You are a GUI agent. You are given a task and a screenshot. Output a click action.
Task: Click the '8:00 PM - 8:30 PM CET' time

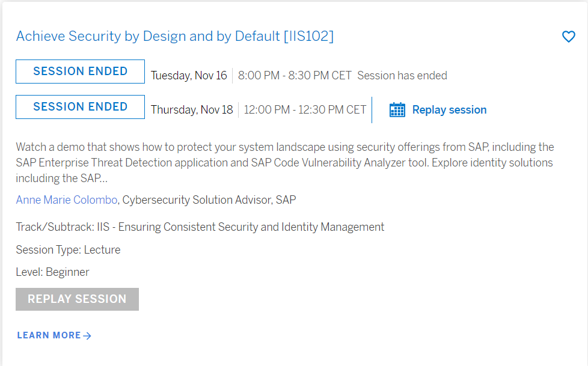(295, 75)
